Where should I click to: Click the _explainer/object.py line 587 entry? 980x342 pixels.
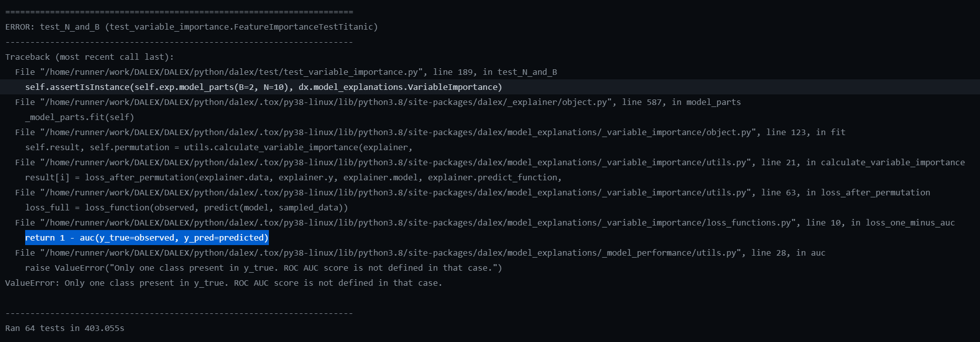pyautogui.click(x=378, y=102)
